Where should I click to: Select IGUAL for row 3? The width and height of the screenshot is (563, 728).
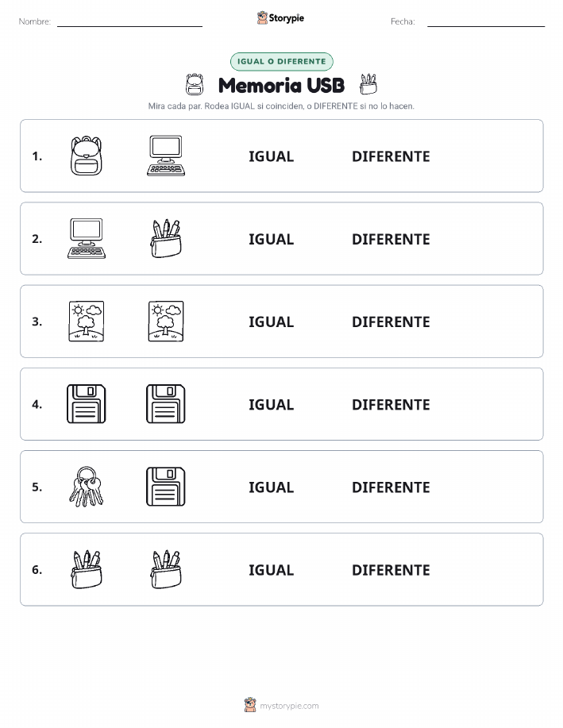click(x=272, y=322)
